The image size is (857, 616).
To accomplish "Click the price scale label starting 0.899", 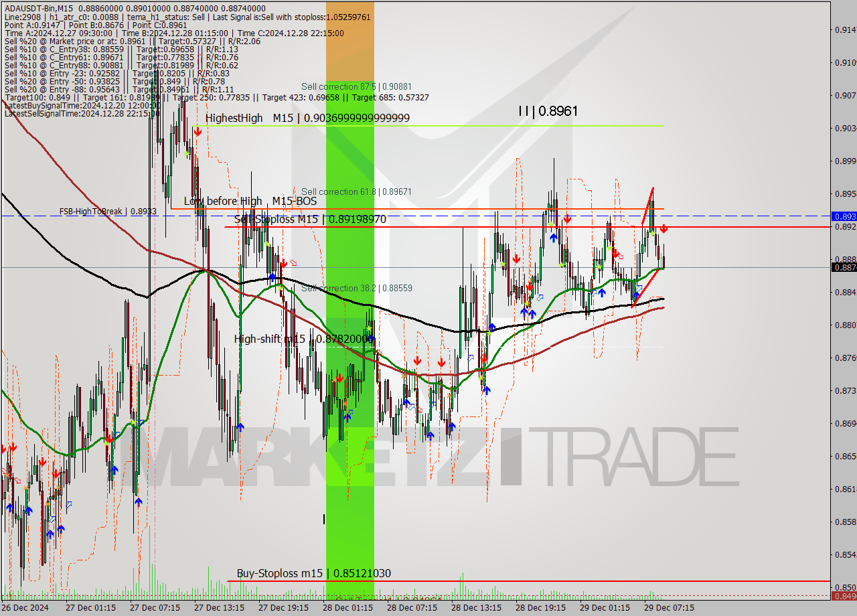I will (845, 161).
